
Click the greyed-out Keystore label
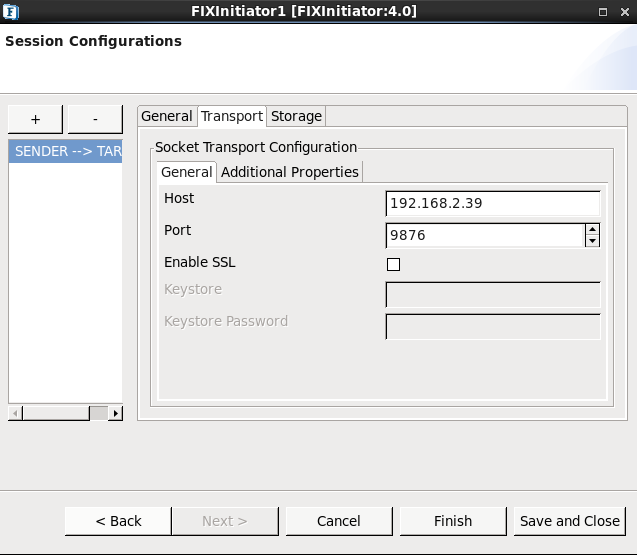(193, 289)
